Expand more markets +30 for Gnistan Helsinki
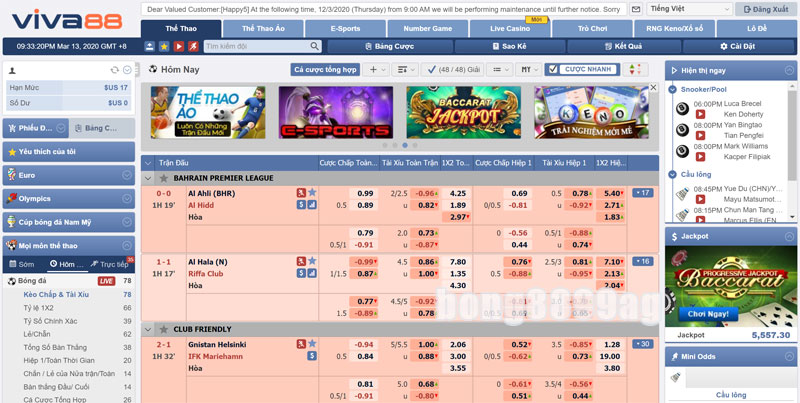The height and width of the screenshot is (403, 800). pos(642,344)
